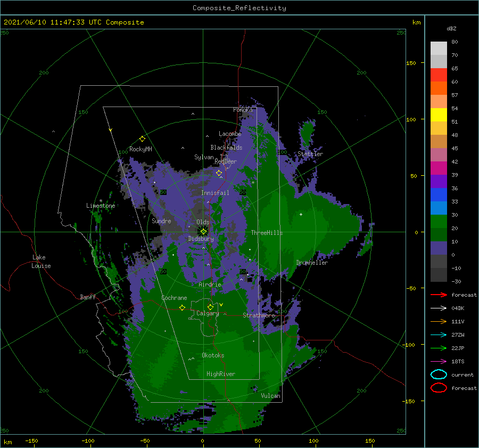
Task: Click the Didsbury town label
Action: [x=201, y=239]
